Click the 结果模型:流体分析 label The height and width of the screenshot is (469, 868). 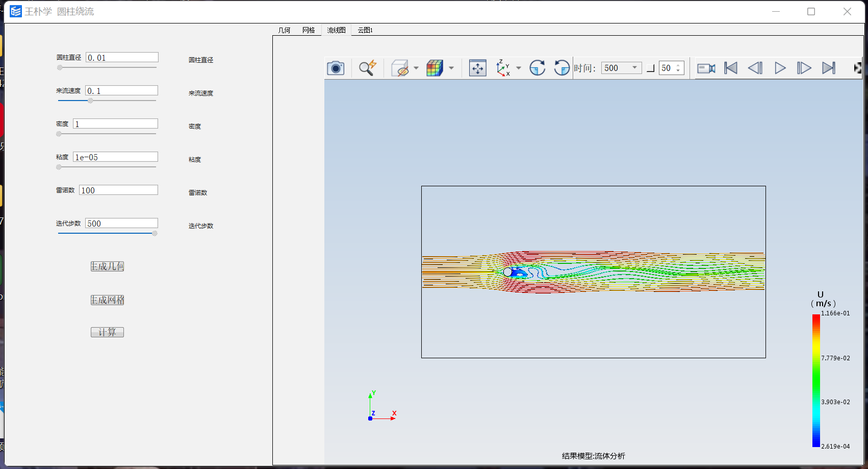coord(593,456)
